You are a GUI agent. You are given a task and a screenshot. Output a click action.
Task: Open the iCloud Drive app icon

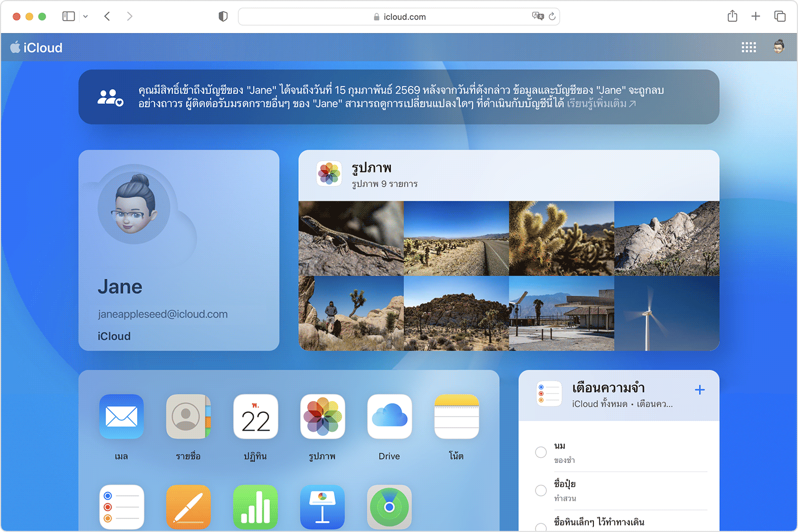[389, 416]
